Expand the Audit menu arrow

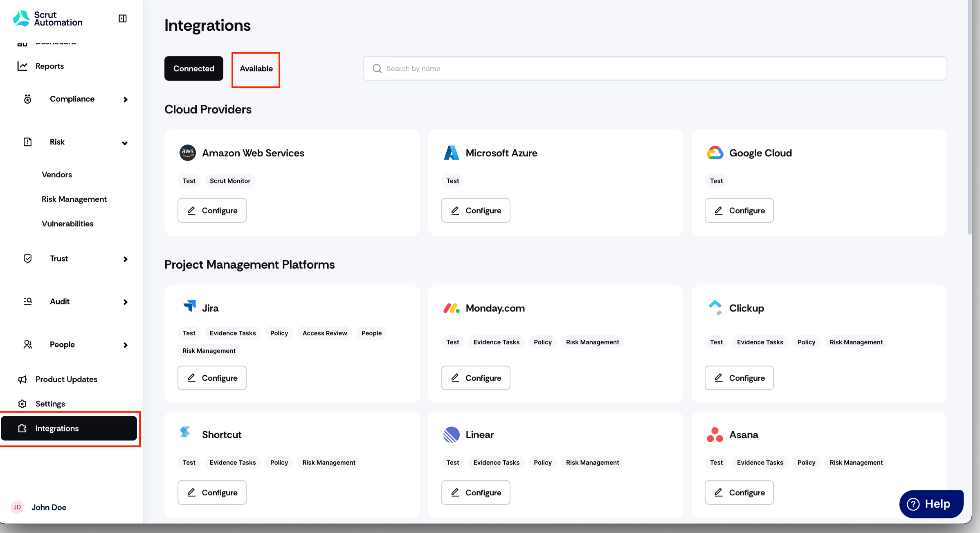[126, 302]
